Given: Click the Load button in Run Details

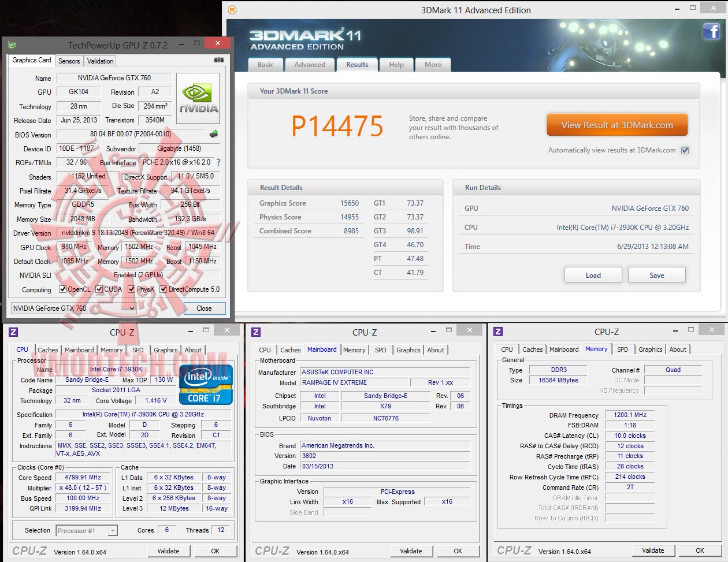Looking at the screenshot, I should tap(593, 276).
